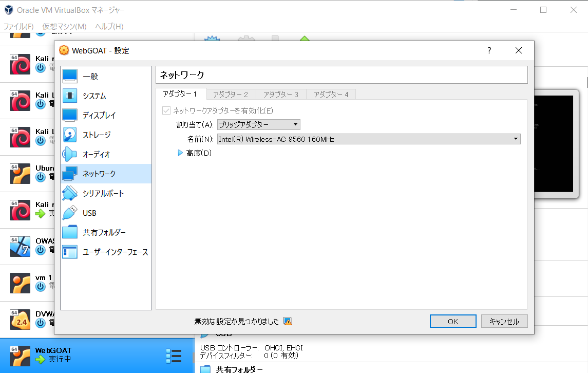Image resolution: width=588 pixels, height=373 pixels.
Task: Click the キャンセル button
Action: tap(504, 321)
